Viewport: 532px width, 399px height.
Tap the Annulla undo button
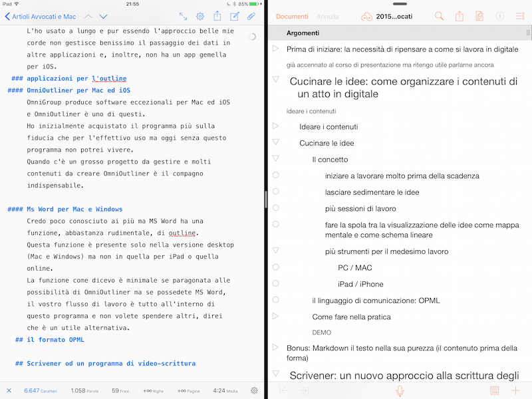[328, 17]
